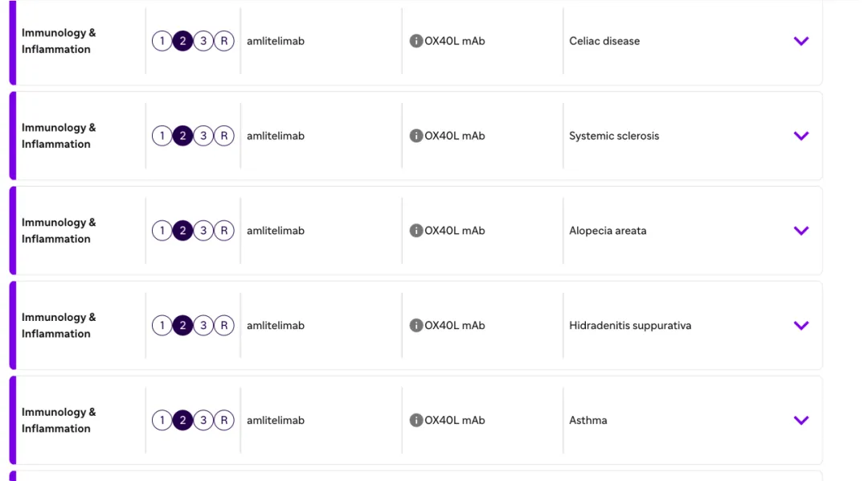Click info icon in Asthma row
Screen dimensions: 868x481
416,420
